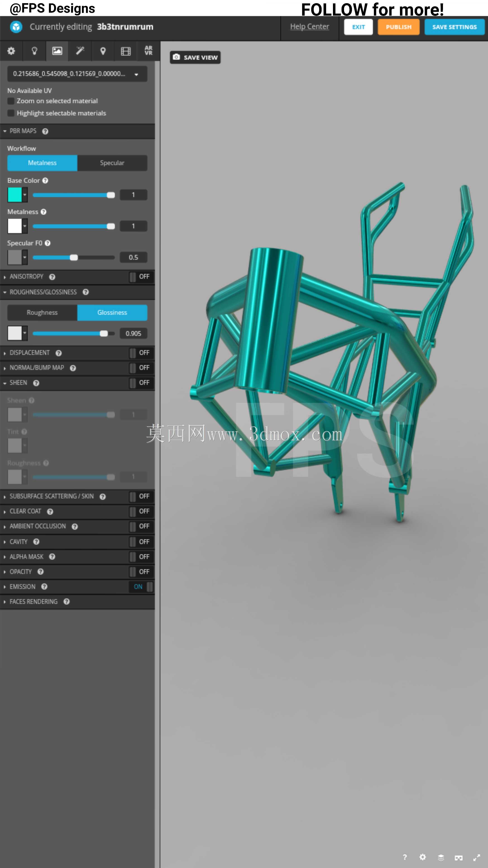
Task: Turn on the Cavity toggle
Action: [x=141, y=542]
